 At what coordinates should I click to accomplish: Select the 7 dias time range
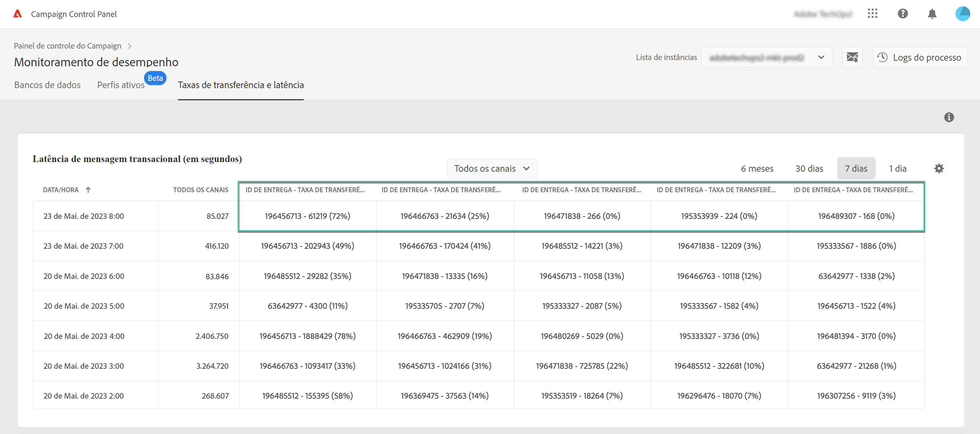(x=856, y=169)
